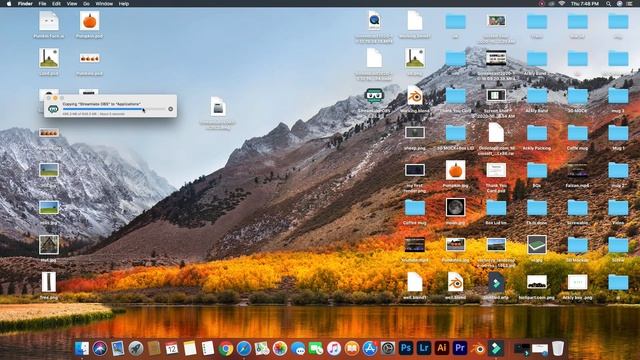Select the tree.png thumbnail

pos(49,282)
